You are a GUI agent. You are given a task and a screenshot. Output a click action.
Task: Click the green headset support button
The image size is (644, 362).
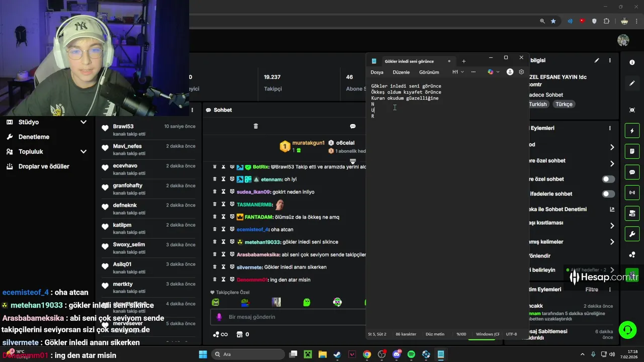(627, 330)
